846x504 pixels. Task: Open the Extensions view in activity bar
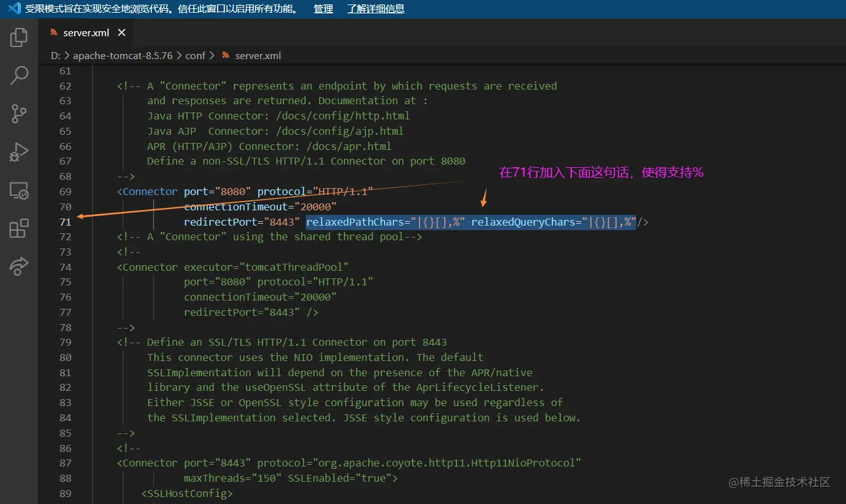pyautogui.click(x=19, y=228)
